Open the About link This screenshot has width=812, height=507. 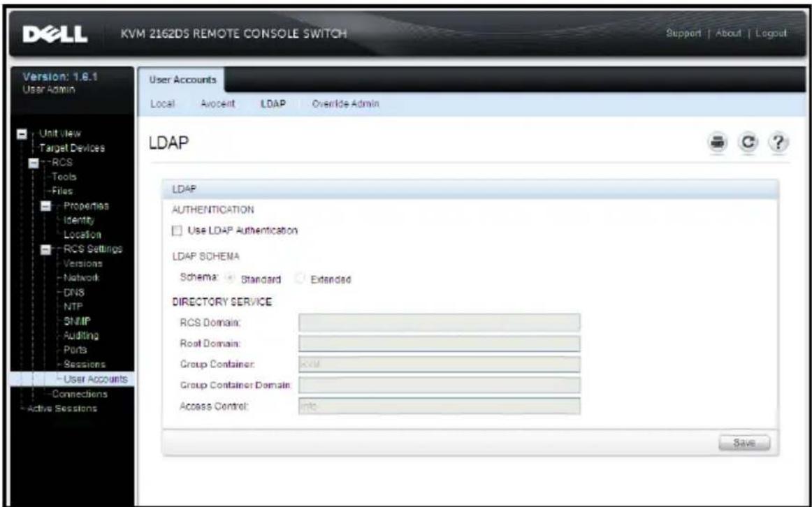(x=728, y=34)
